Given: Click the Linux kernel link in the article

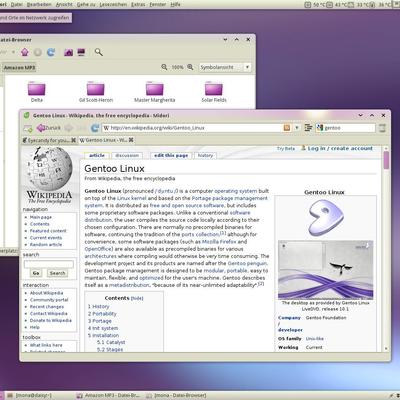Looking at the screenshot, I should tap(132, 198).
